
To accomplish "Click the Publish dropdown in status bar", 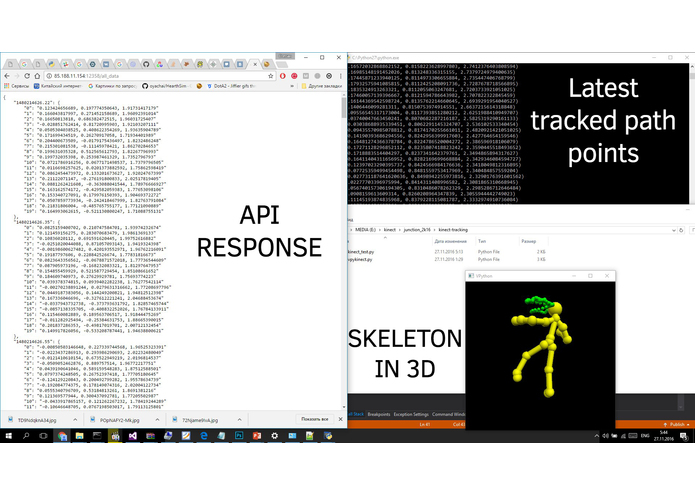I will [x=676, y=424].
